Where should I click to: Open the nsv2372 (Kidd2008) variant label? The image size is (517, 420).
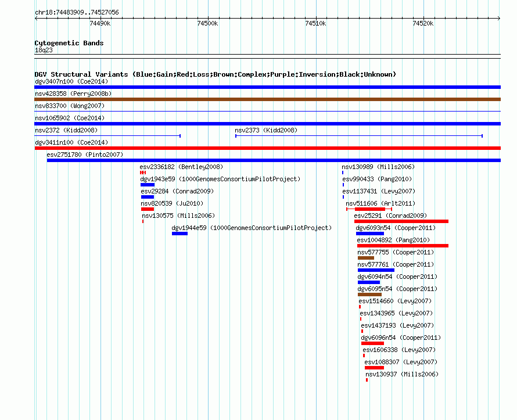pos(66,130)
